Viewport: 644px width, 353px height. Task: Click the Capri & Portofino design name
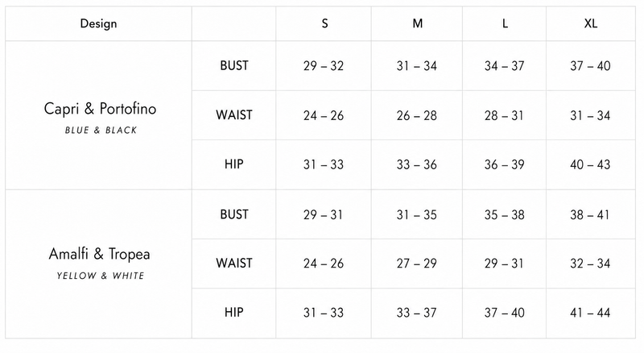pos(100,109)
